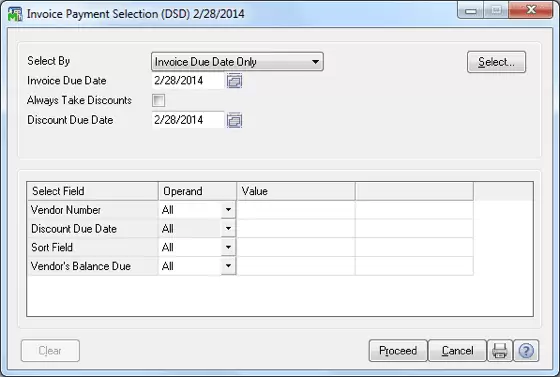Click Vendor Number second value cell

pos(415,210)
